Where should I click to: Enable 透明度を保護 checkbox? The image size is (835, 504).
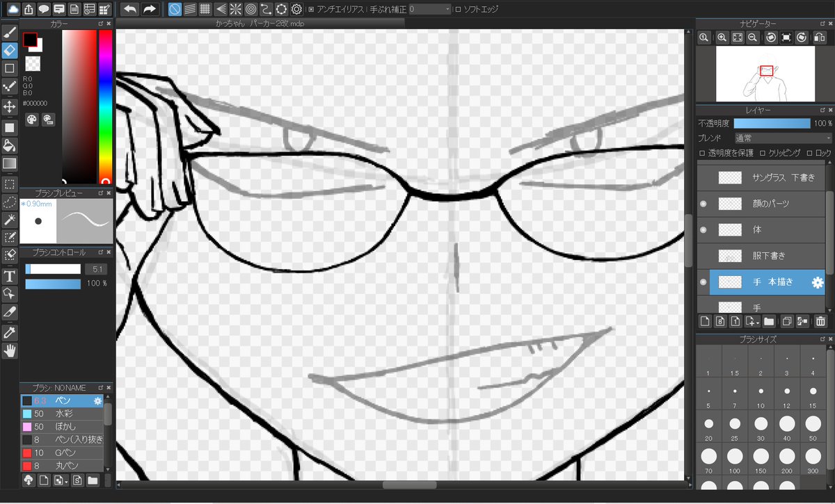point(701,153)
